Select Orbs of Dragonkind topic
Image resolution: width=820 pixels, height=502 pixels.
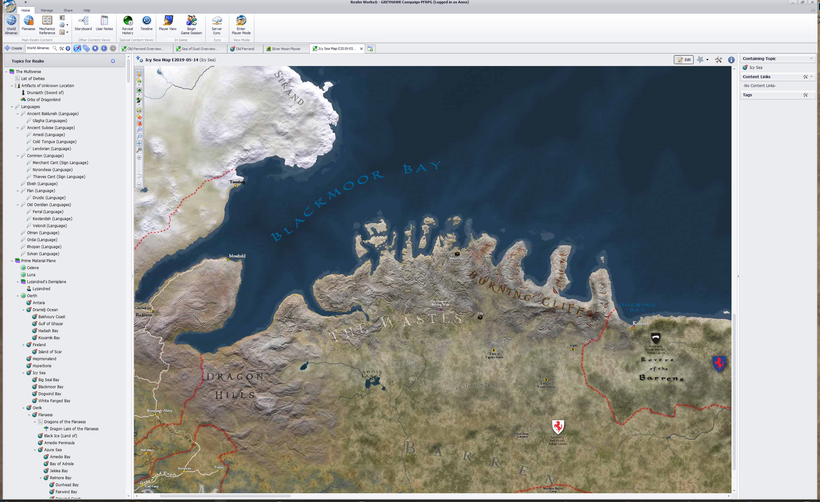point(43,99)
